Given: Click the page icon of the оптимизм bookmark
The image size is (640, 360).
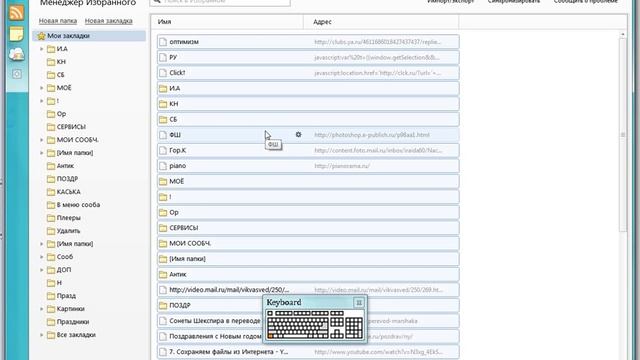Looking at the screenshot, I should click(x=163, y=42).
